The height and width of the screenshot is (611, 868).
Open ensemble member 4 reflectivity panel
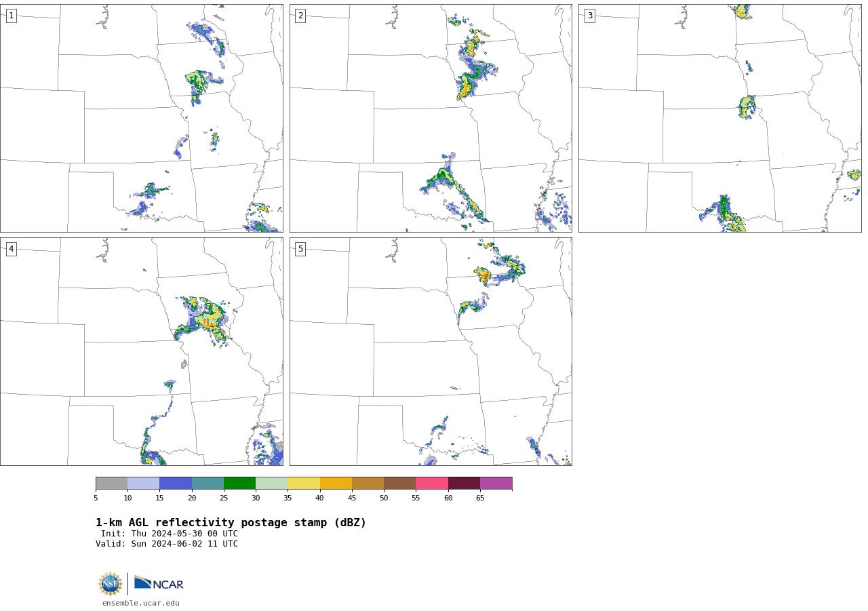point(142,351)
